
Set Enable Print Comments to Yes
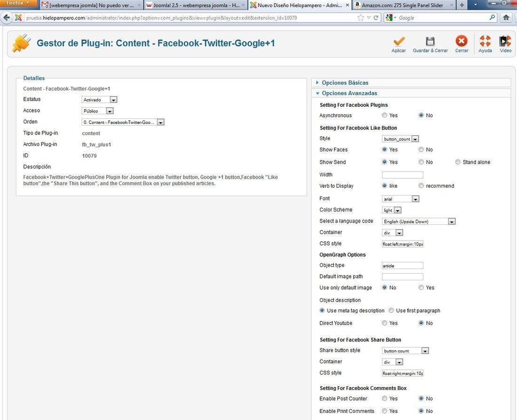[384, 411]
